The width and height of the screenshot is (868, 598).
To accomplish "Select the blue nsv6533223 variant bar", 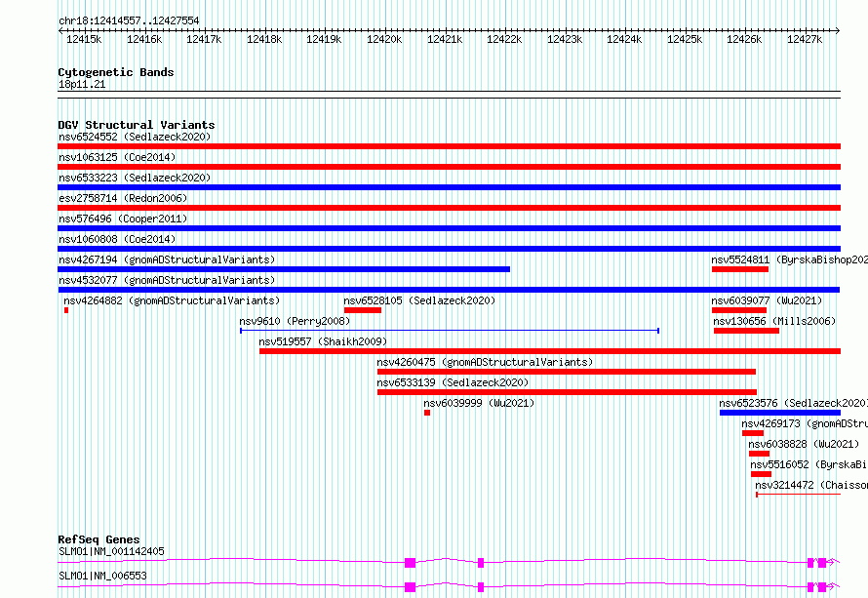I will click(x=449, y=187).
